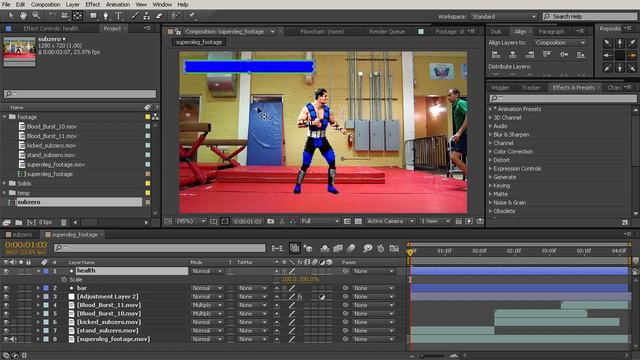Select the Zoom magnifier tool
Image resolution: width=640 pixels, height=360 pixels.
tap(36, 16)
